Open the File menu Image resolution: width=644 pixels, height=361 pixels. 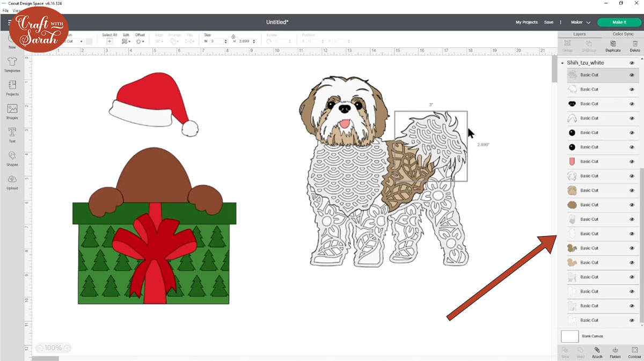5,10
